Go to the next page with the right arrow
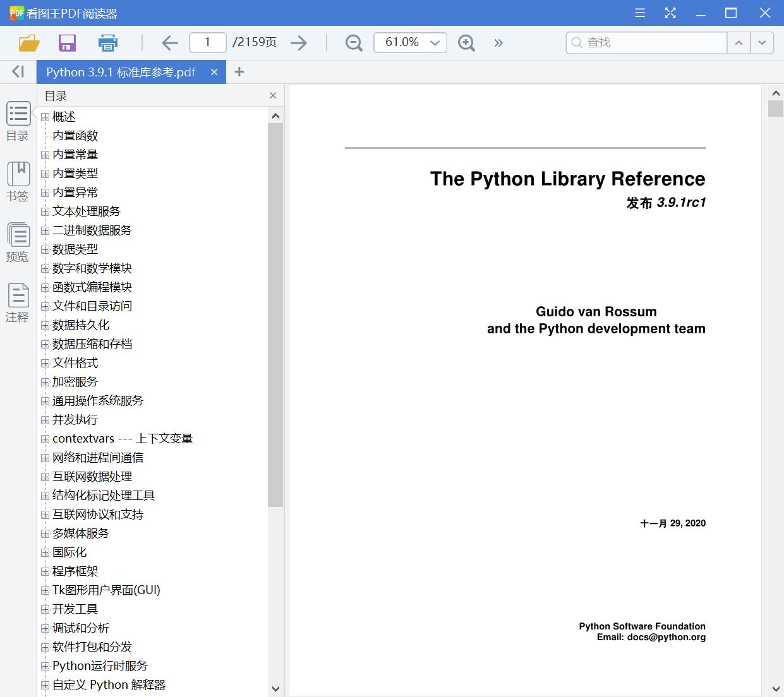Image resolution: width=784 pixels, height=697 pixels. tap(299, 42)
